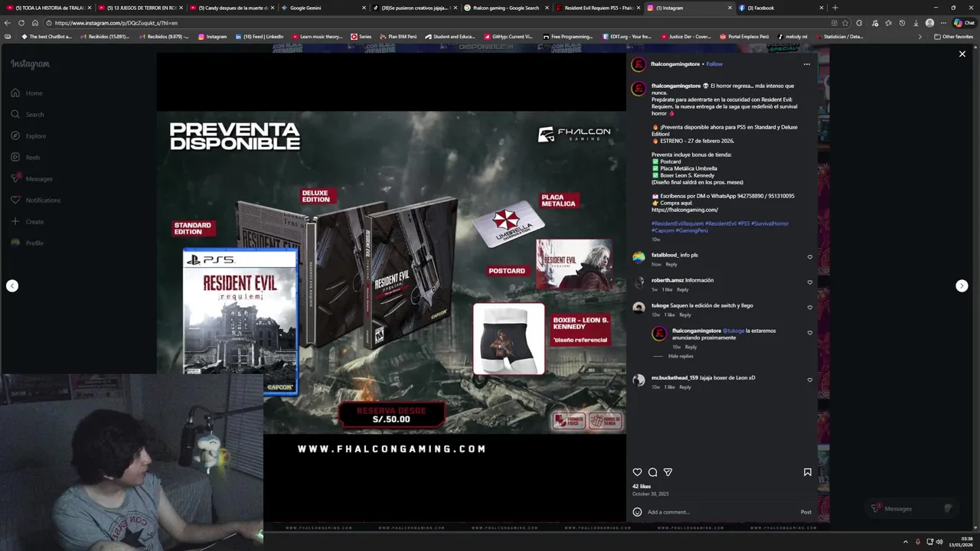Go to the previous post with left arrow
The width and height of the screenshot is (980, 551).
point(12,285)
